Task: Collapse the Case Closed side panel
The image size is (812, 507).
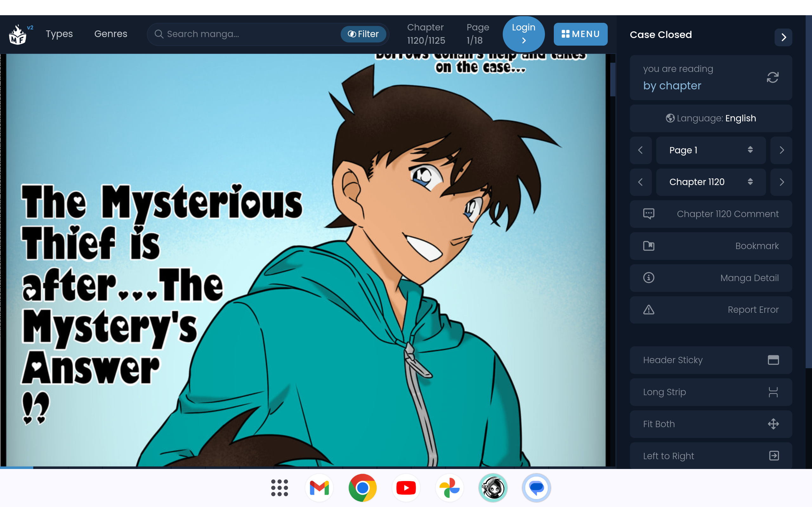Action: [x=783, y=37]
